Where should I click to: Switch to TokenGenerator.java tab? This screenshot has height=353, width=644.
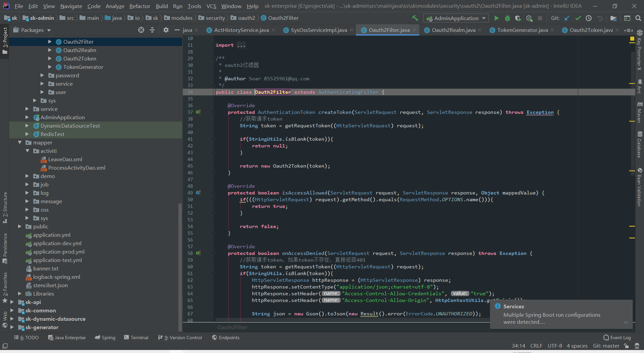point(522,30)
